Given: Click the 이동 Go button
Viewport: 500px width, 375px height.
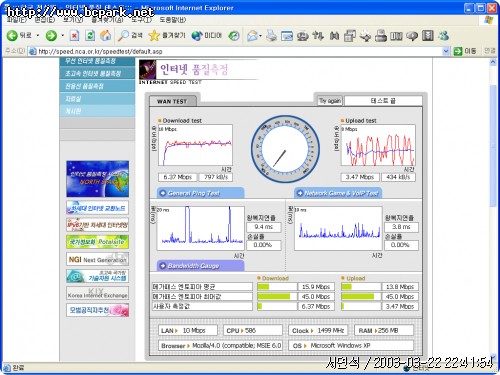Looking at the screenshot, I should [465, 51].
